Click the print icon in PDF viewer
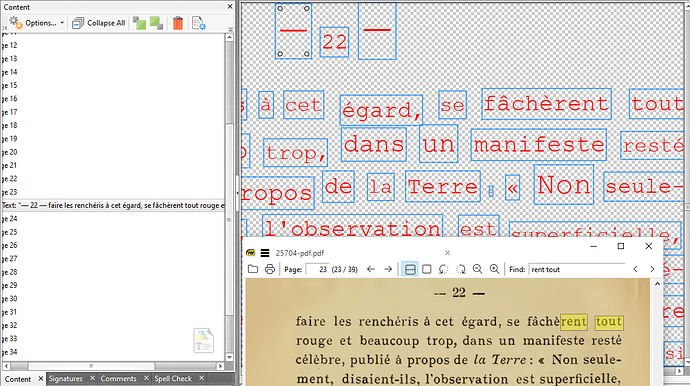 coord(270,269)
